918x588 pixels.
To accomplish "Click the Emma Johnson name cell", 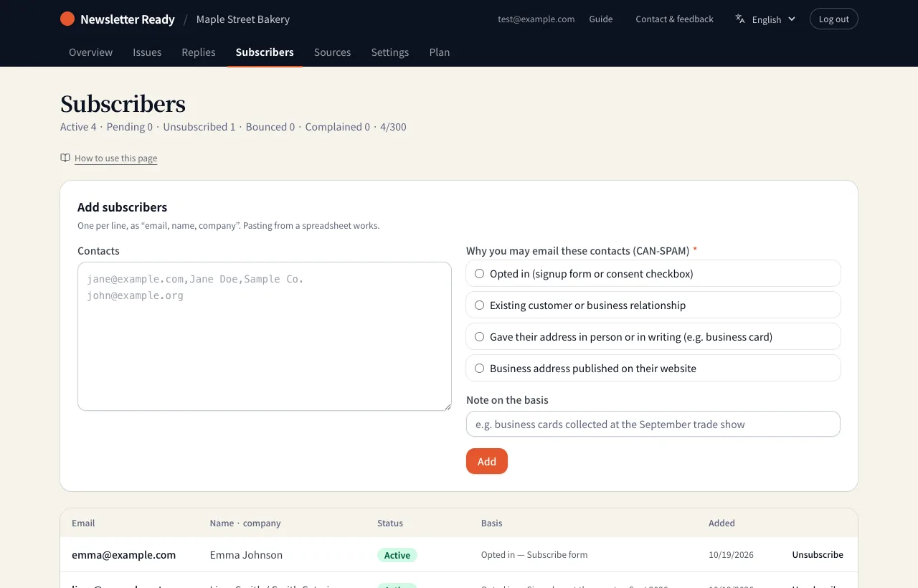I will (x=246, y=555).
